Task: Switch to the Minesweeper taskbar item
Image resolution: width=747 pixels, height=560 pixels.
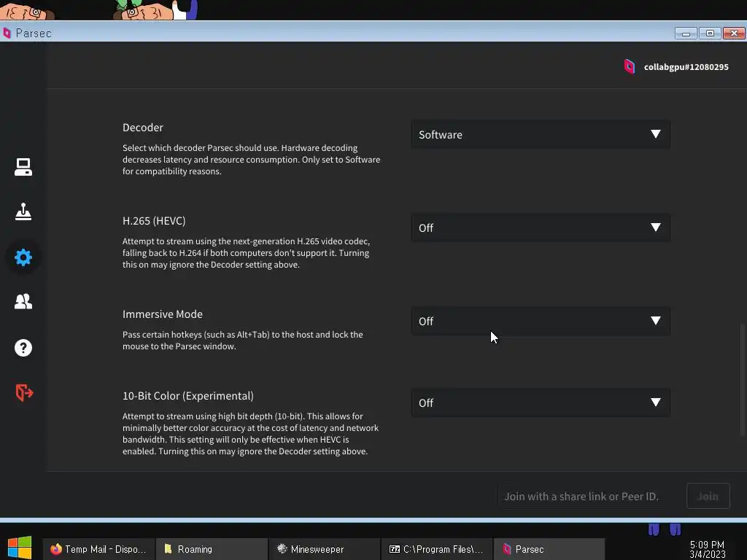Action: [325, 549]
